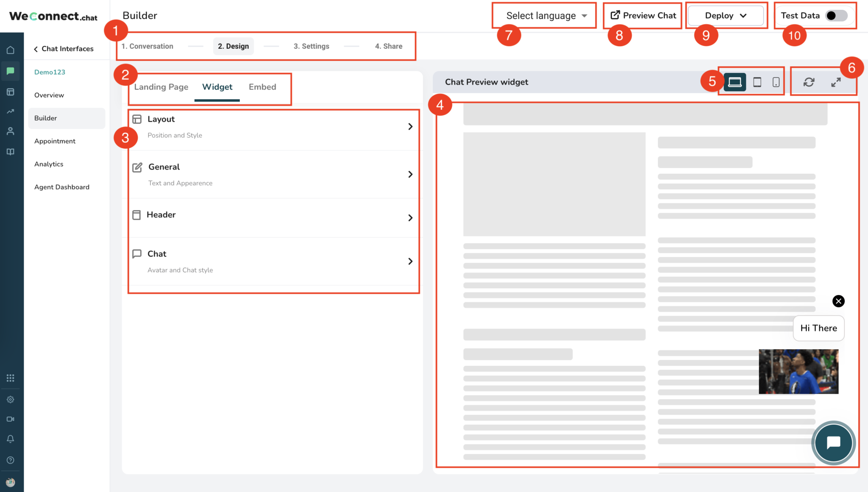Expand the Header row chevron
The image size is (868, 492).
click(x=410, y=218)
